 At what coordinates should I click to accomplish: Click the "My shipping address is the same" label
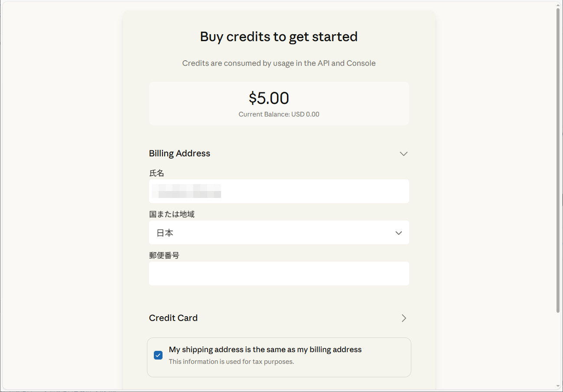265,350
